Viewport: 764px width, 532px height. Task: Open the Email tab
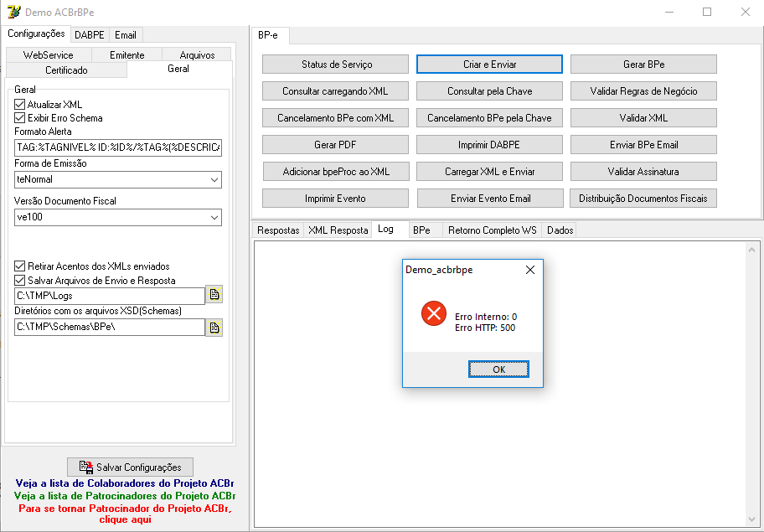(126, 35)
